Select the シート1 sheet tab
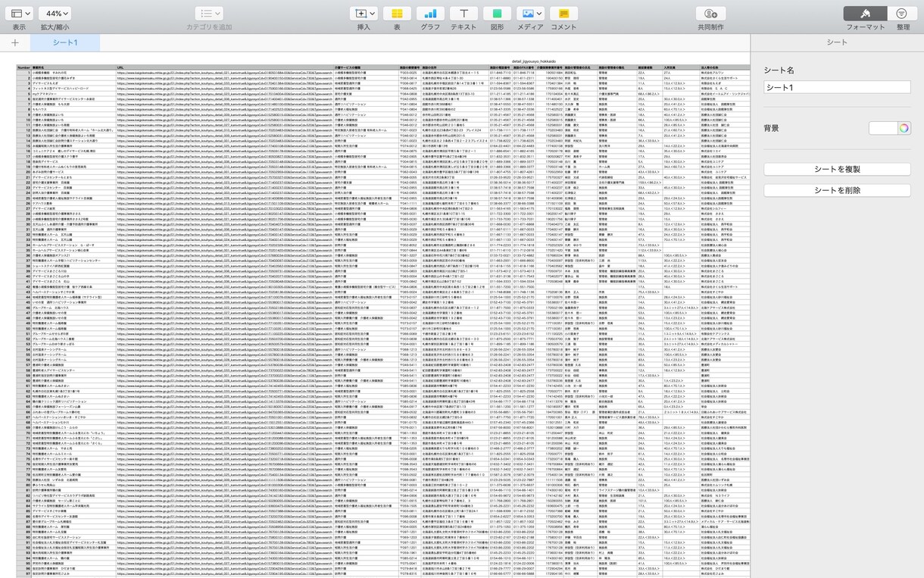The width and height of the screenshot is (924, 578). click(65, 42)
